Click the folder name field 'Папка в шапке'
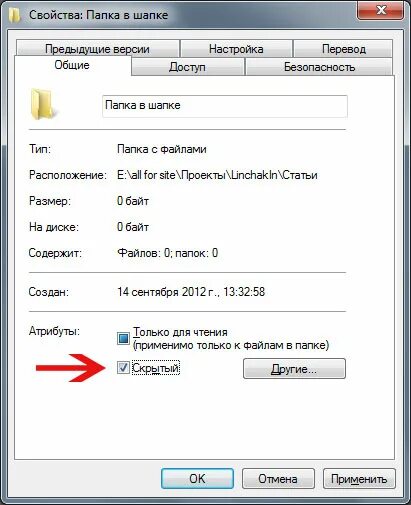Viewport: 411px width, 505px height. click(x=225, y=106)
